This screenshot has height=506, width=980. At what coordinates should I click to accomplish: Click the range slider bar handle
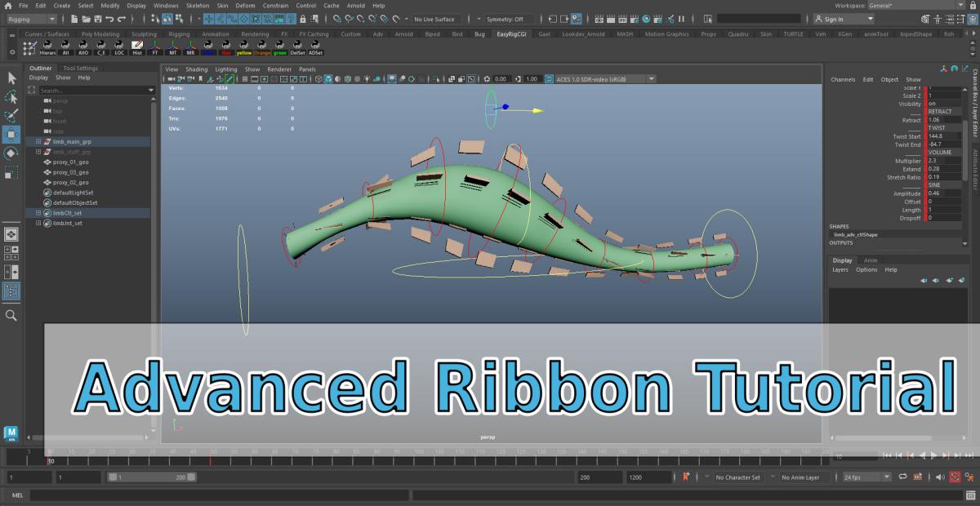pyautogui.click(x=151, y=477)
